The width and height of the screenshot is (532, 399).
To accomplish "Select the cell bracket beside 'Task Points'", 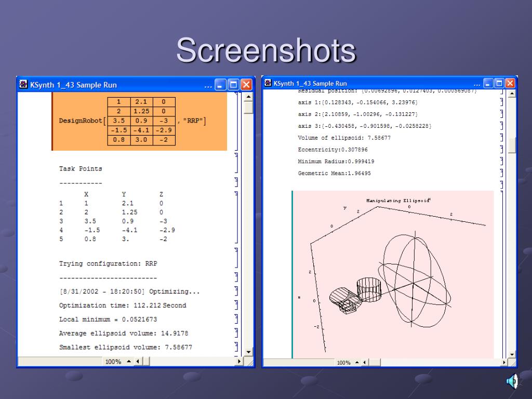I will (236, 163).
